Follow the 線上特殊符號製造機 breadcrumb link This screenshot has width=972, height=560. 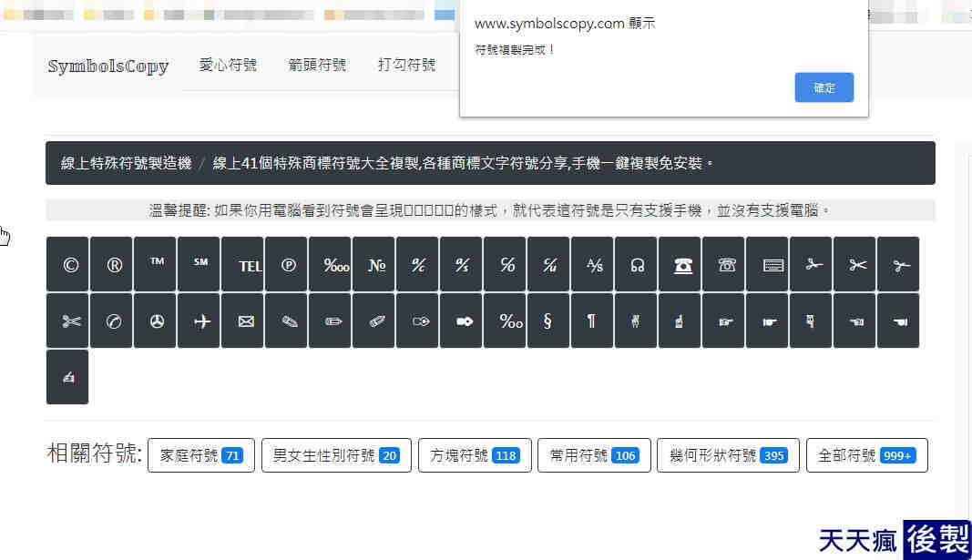click(126, 163)
